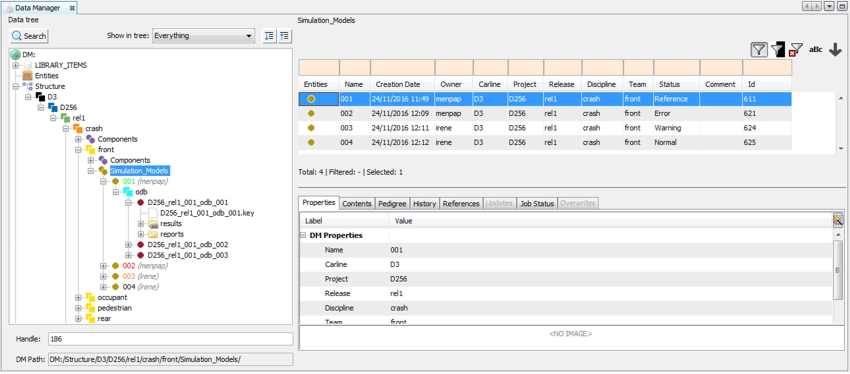The image size is (850, 374).
Task: Open the References tab
Action: click(461, 203)
